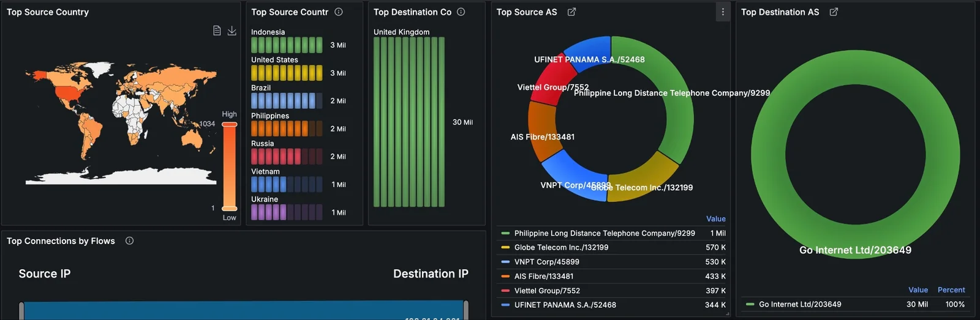Image resolution: width=980 pixels, height=320 pixels.
Task: Select the Ukraine bar gauge
Action: [287, 212]
